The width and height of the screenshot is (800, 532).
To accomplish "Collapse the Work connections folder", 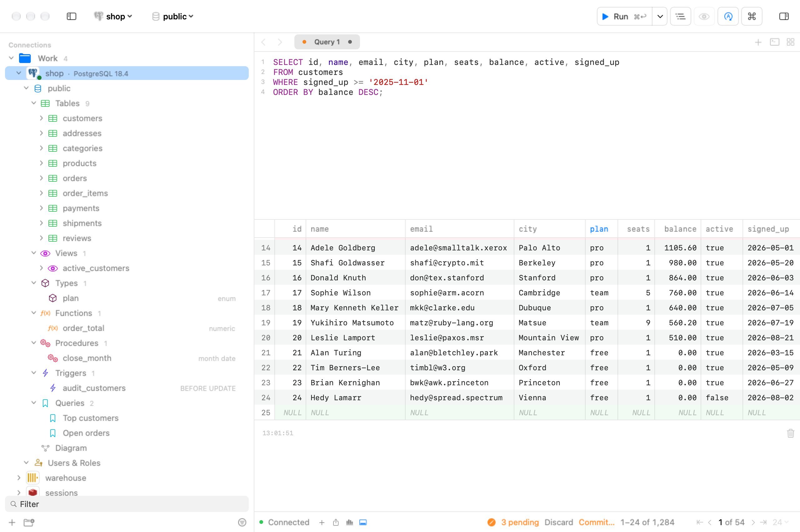I will [x=11, y=58].
